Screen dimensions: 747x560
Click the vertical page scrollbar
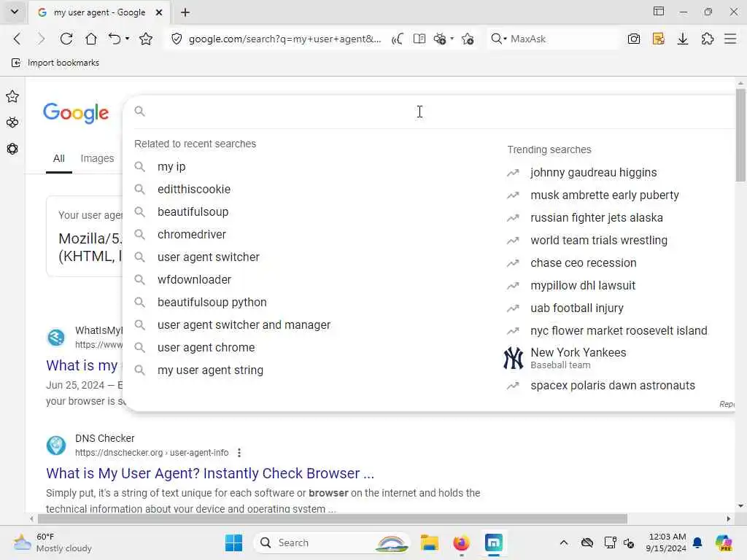tap(740, 135)
